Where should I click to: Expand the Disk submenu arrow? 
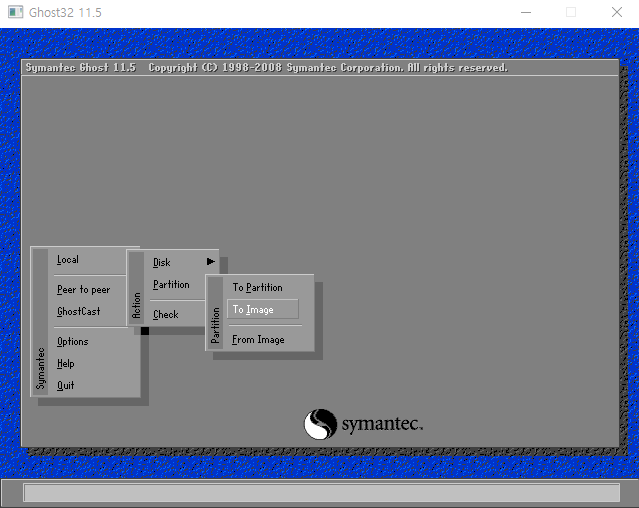(x=210, y=262)
